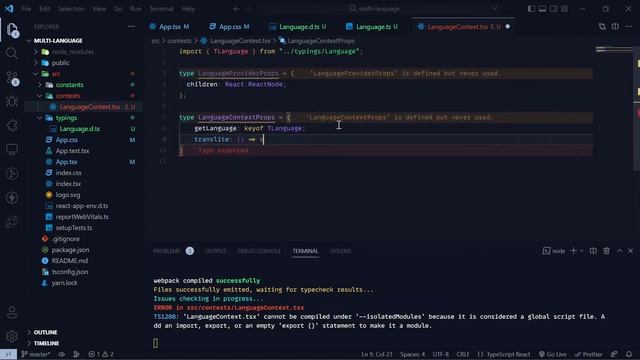Click the minimap code overview
The image size is (640, 360).
[613, 50]
